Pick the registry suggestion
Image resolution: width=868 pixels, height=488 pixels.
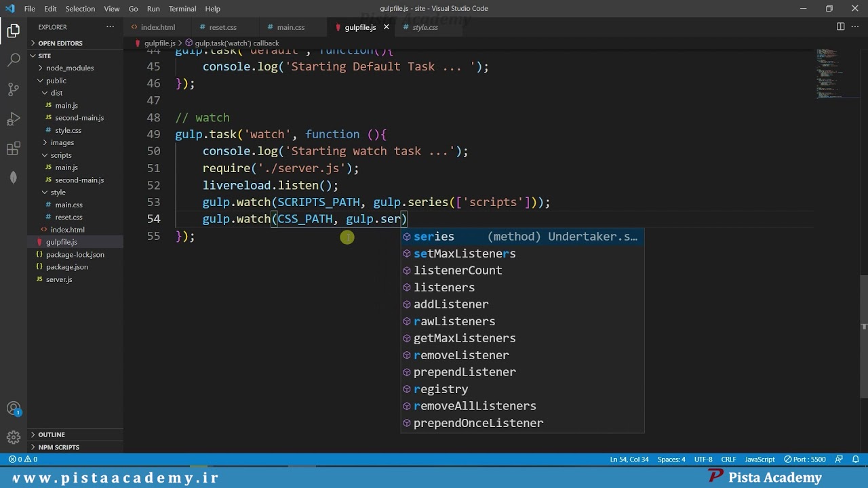point(522,389)
